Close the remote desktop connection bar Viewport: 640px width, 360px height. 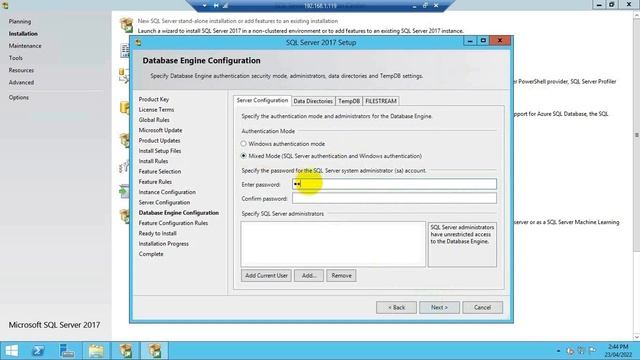tap(436, 6)
